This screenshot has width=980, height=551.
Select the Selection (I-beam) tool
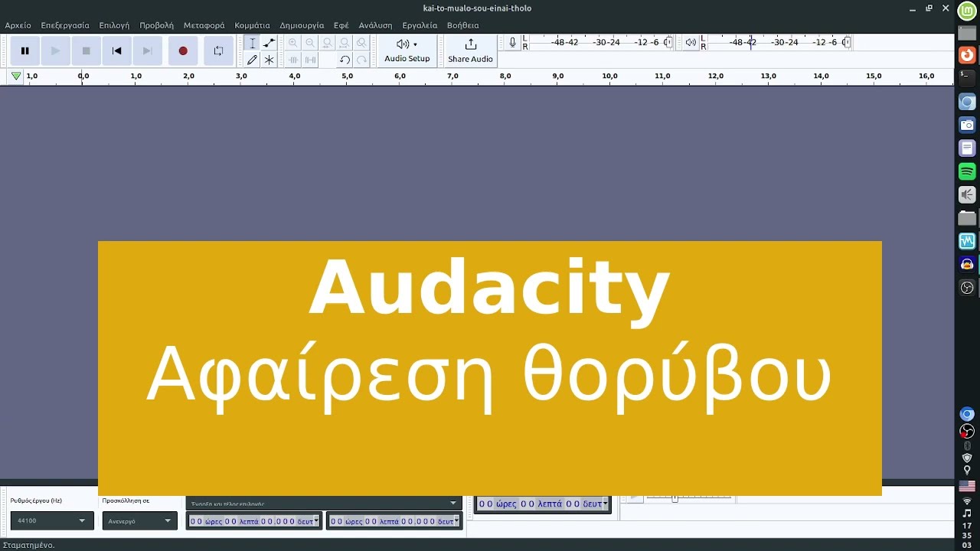(252, 43)
